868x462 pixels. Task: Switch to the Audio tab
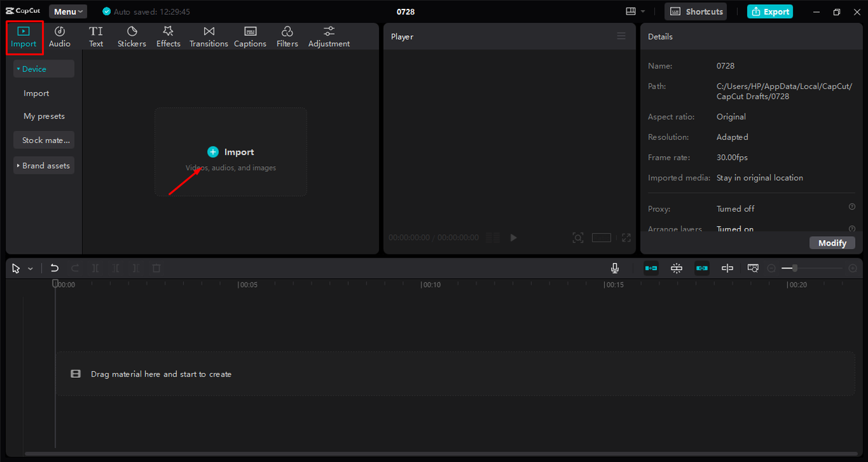point(60,37)
